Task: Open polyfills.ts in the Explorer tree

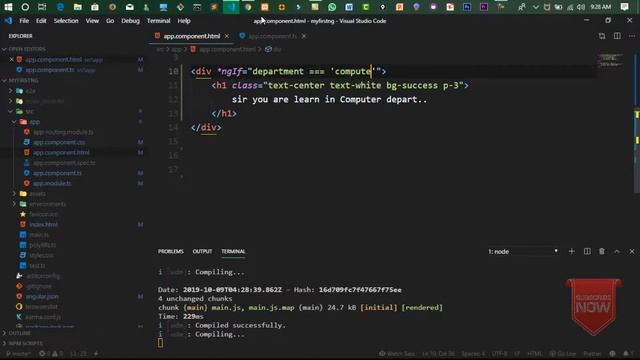Action: click(x=42, y=245)
